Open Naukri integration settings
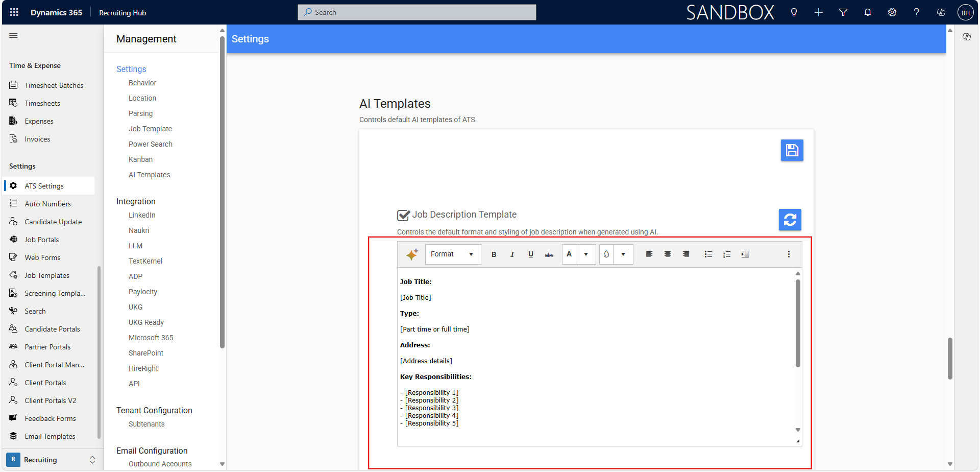980x472 pixels. tap(139, 230)
